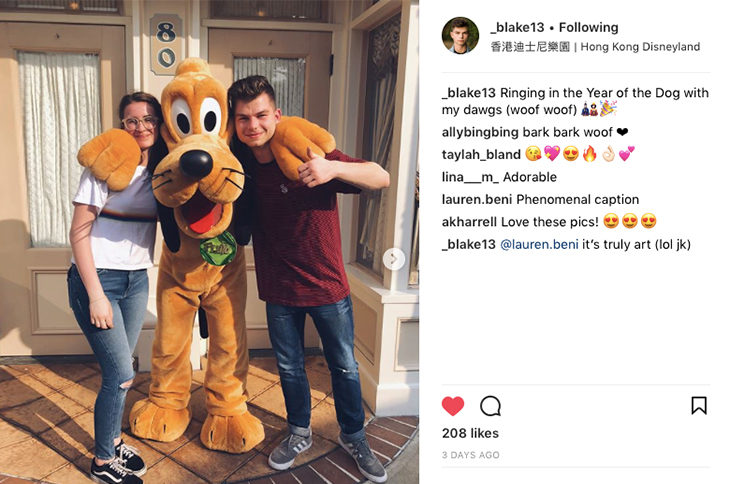Follow the @lauren.beni mention link
730x484 pixels.
[x=539, y=245]
